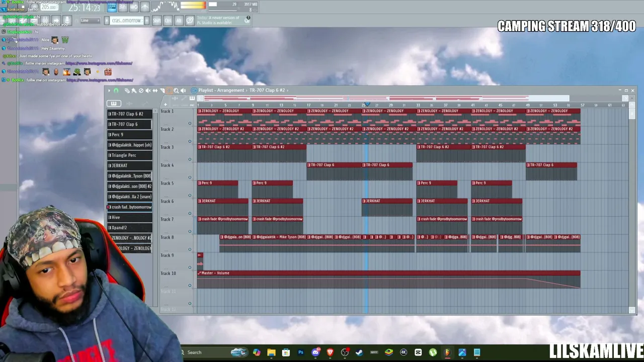
Task: Select the playlist select tool
Action: tap(169, 90)
